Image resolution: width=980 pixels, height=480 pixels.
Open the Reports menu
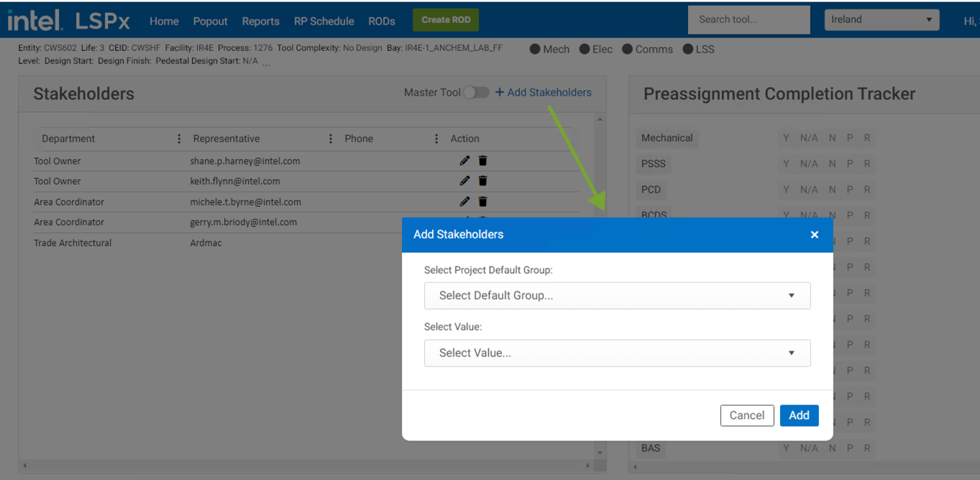click(260, 22)
